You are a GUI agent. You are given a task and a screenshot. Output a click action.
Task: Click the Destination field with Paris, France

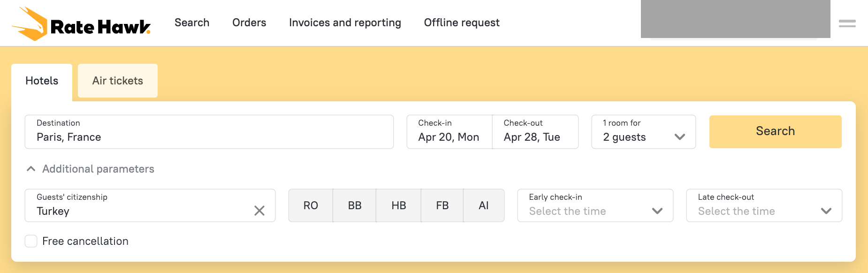(x=209, y=132)
